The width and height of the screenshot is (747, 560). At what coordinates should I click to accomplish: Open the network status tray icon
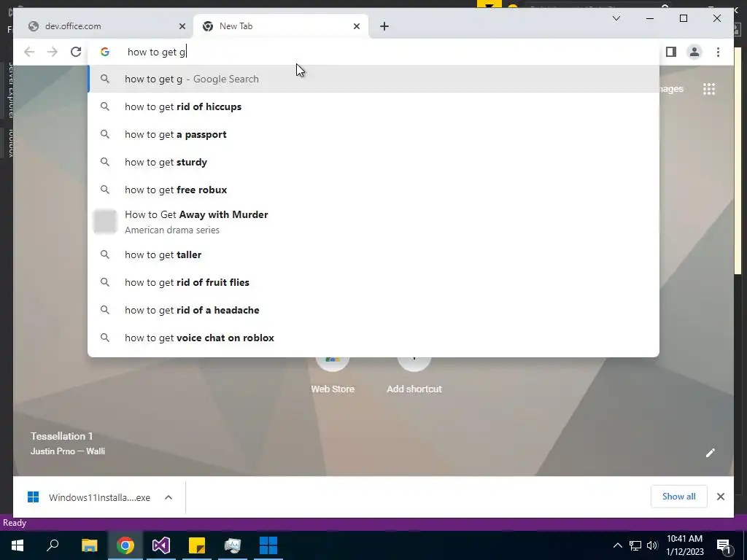coord(635,545)
